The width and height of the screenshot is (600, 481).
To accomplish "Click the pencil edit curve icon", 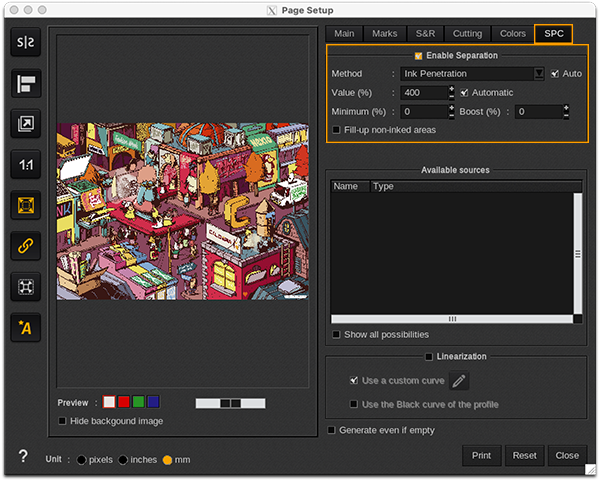I will click(x=458, y=381).
